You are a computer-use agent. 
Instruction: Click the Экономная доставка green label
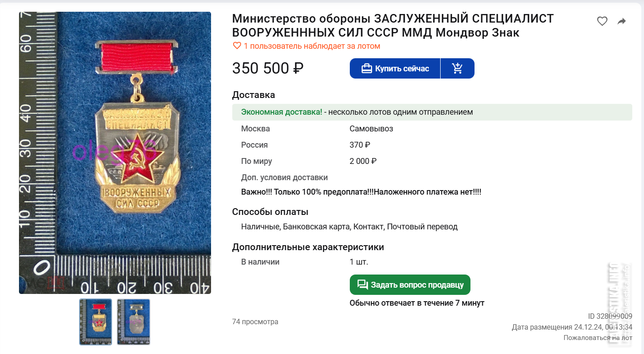pyautogui.click(x=282, y=112)
